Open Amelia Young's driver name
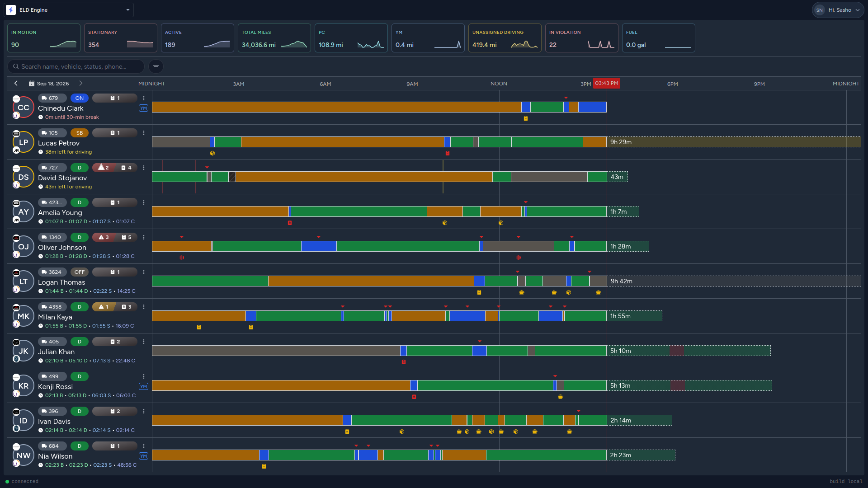This screenshot has width=868, height=488. 60,213
